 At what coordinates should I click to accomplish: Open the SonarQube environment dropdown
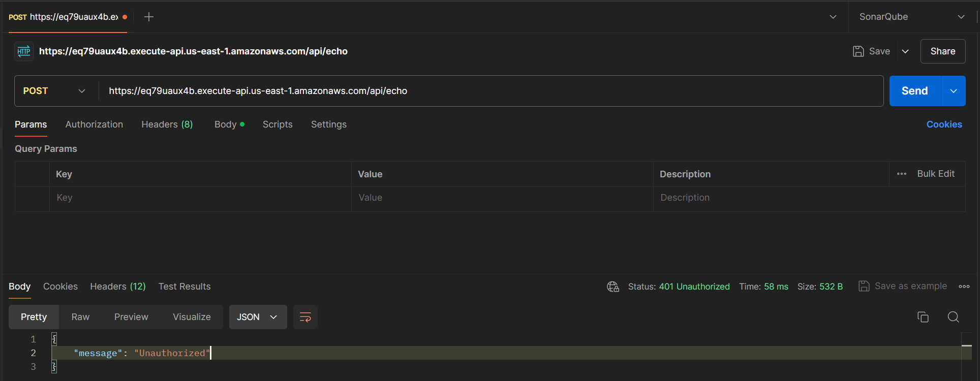[x=912, y=17]
